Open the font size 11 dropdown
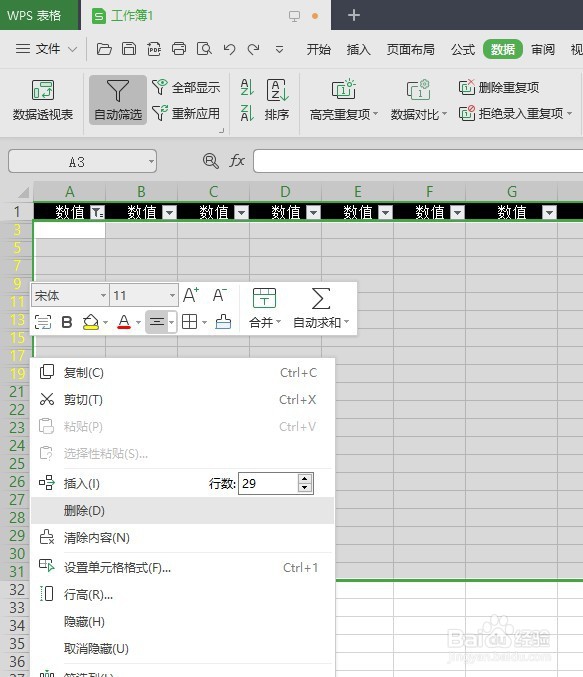583x677 pixels. (x=172, y=296)
